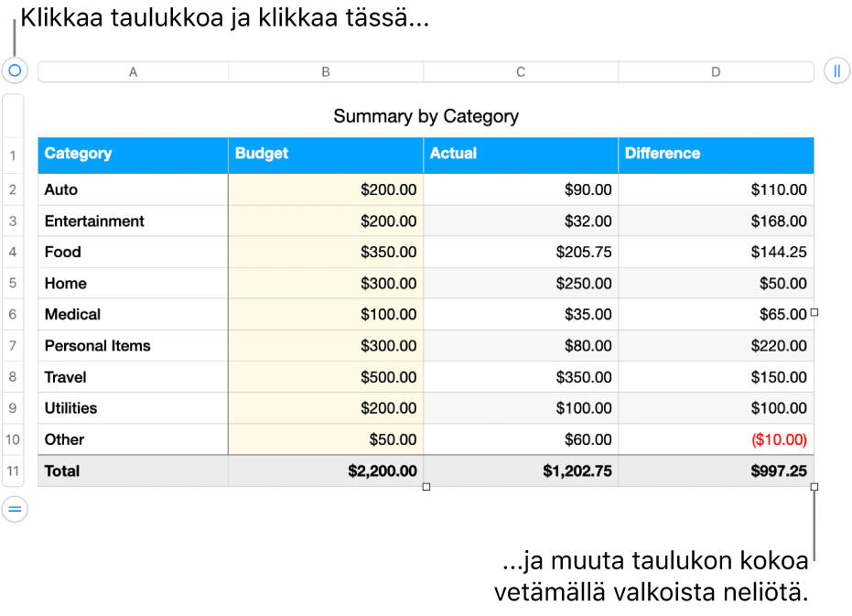
Task: Click the row add/remove handle below the row numbers
Action: [14, 509]
